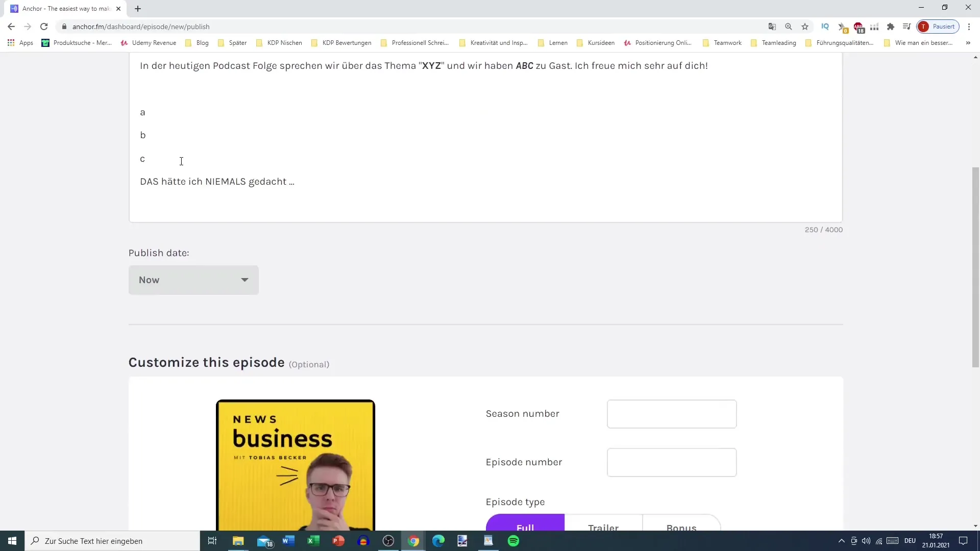Open the Teamwork bookmark folder

(722, 43)
